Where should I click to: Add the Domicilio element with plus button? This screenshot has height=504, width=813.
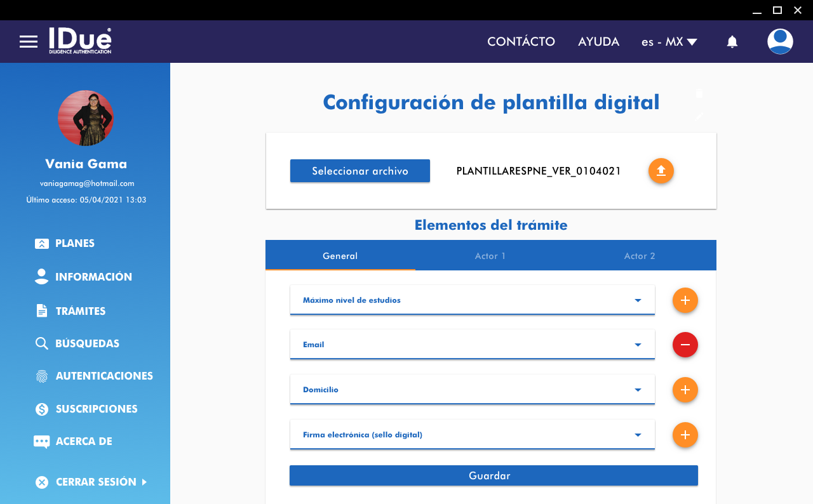point(685,390)
